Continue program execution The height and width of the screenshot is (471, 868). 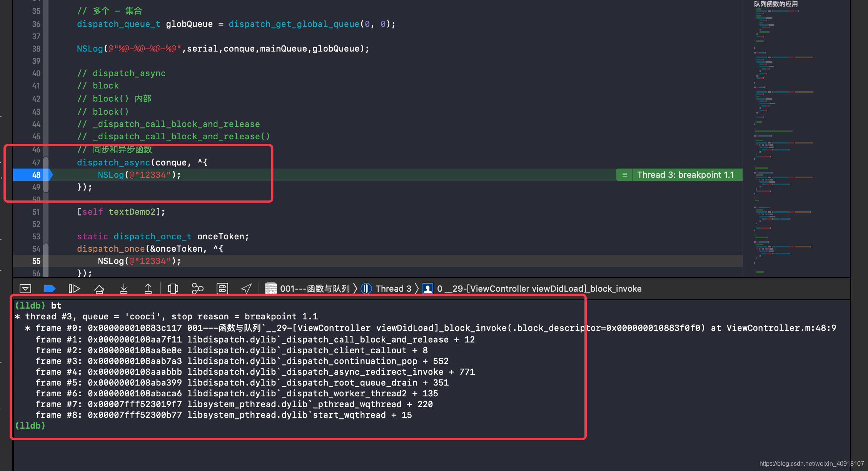pos(74,289)
